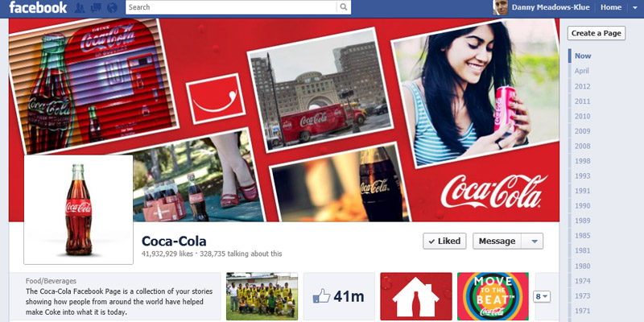Jump to 1993 on the timeline
The width and height of the screenshot is (644, 322).
click(x=582, y=175)
